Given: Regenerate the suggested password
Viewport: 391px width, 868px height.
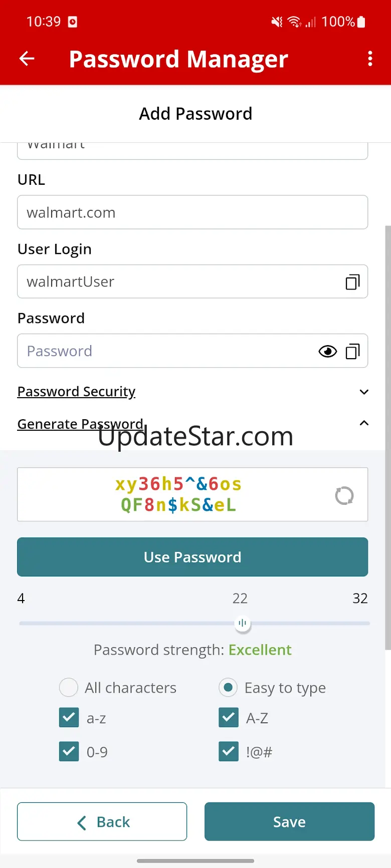Looking at the screenshot, I should pos(344,495).
